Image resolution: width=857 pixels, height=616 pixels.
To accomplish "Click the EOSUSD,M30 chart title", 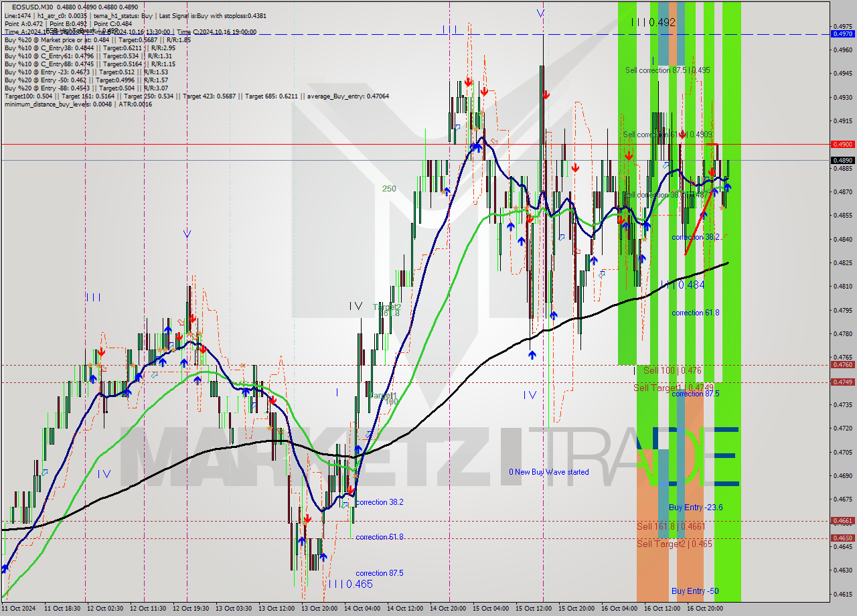I will (31, 7).
